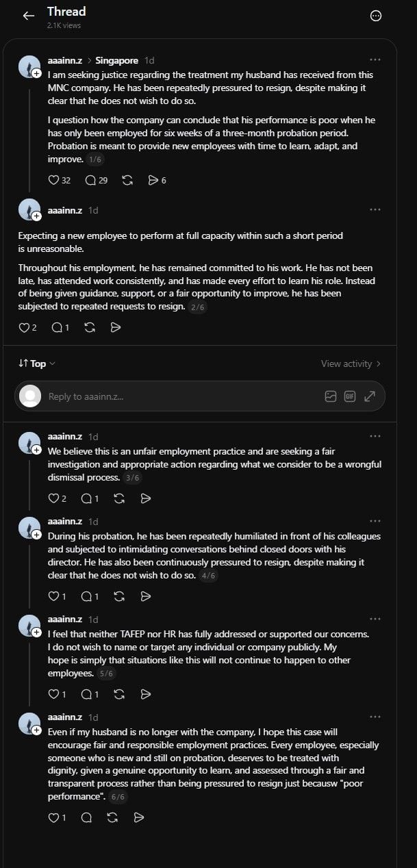Viewport: 417px width, 868px height.
Task: Open the circled more options icon at top right
Action: pos(375,16)
